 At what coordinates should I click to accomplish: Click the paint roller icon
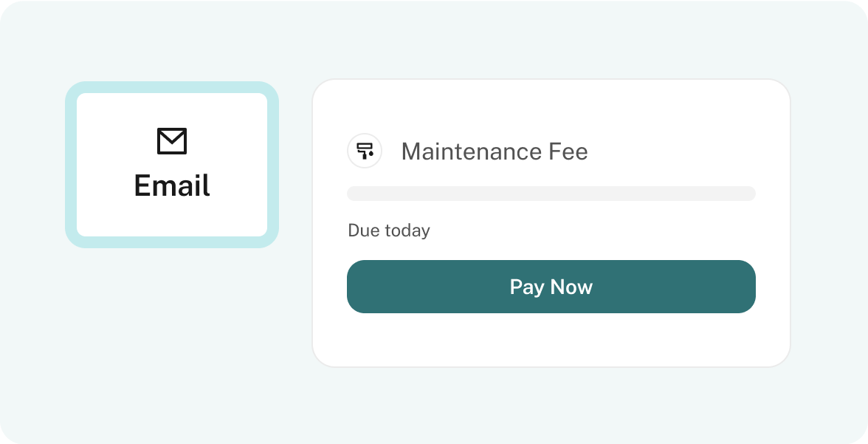click(365, 151)
